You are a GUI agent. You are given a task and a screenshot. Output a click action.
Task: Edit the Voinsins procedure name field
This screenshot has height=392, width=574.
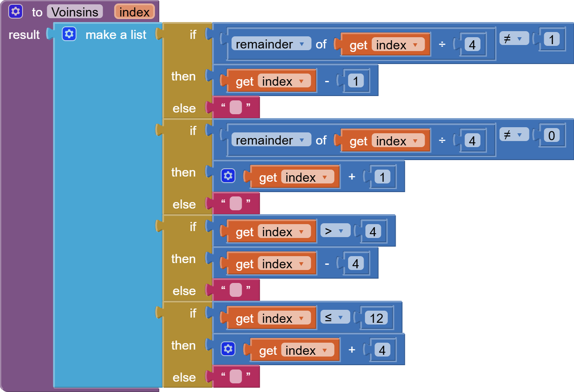pyautogui.click(x=75, y=12)
